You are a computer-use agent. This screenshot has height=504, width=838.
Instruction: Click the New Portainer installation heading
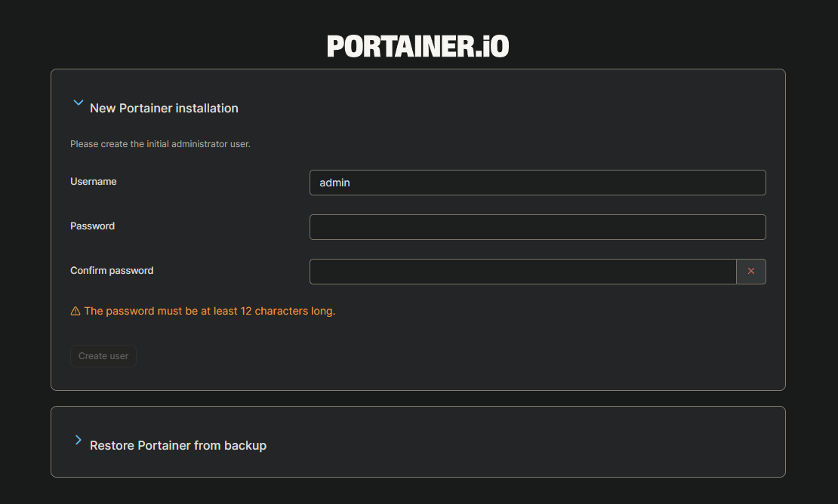coord(164,109)
